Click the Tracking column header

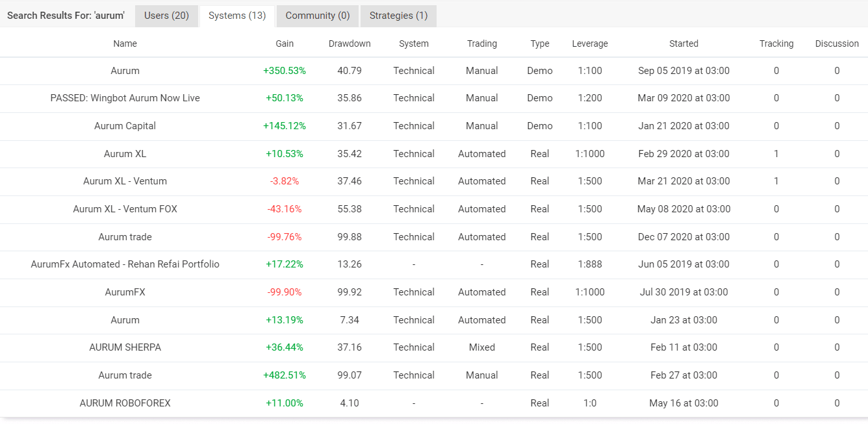[x=776, y=44]
